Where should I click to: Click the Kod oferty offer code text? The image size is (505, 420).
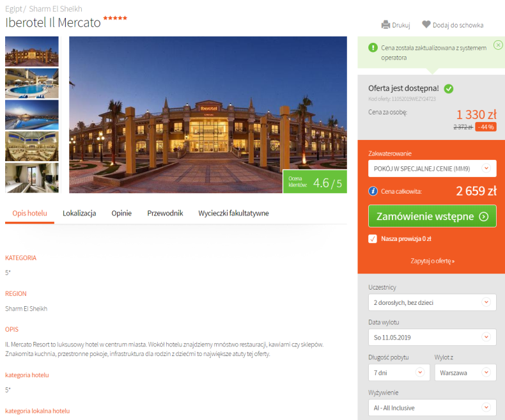click(x=402, y=99)
